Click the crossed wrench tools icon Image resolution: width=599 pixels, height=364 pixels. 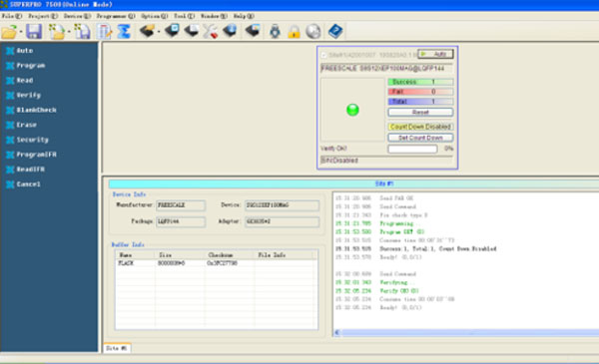(210, 31)
